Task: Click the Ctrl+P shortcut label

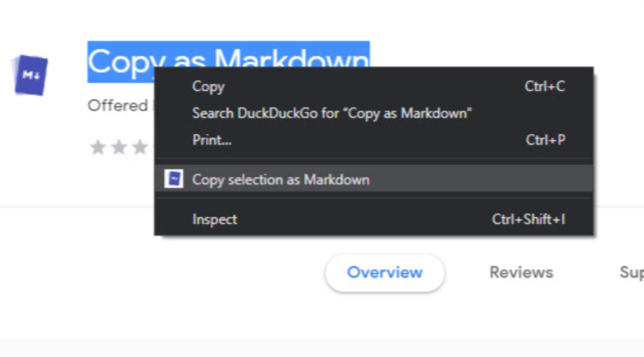Action: pyautogui.click(x=545, y=140)
